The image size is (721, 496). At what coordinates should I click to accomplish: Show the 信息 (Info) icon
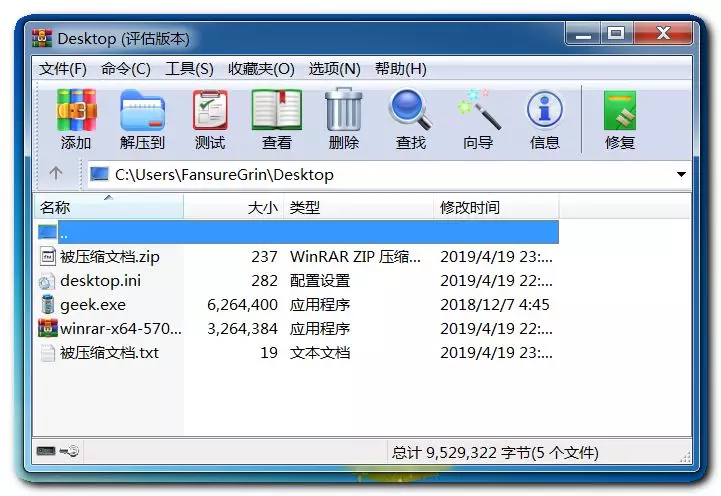coord(544,110)
